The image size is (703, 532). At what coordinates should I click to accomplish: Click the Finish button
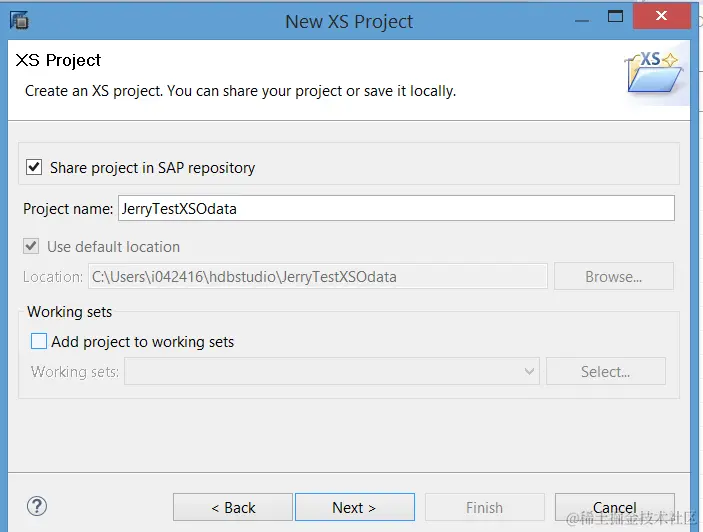(484, 507)
